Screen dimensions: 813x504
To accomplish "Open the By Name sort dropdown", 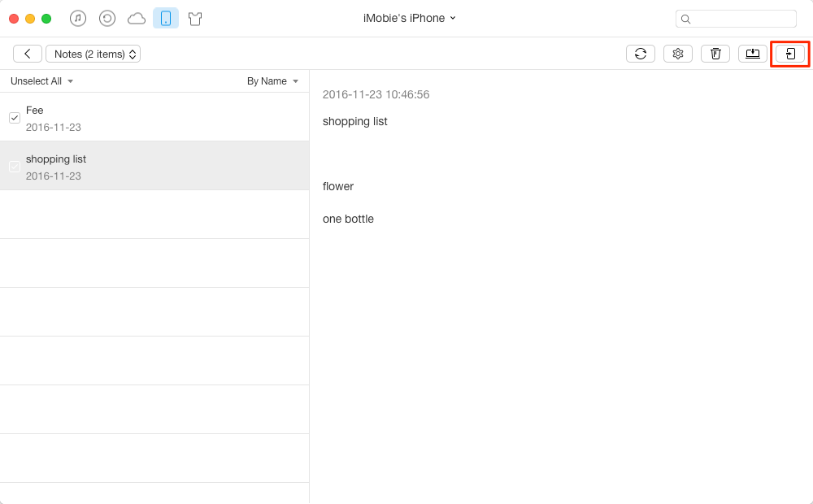I will coord(272,81).
